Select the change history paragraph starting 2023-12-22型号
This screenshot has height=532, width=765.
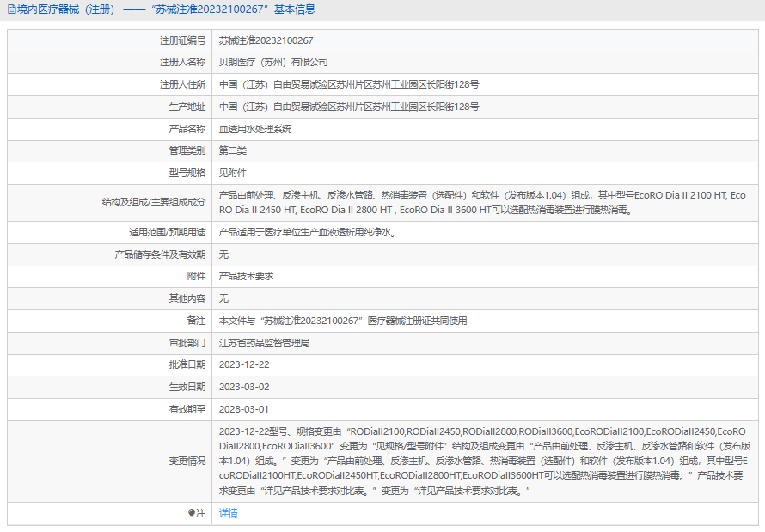(485, 461)
